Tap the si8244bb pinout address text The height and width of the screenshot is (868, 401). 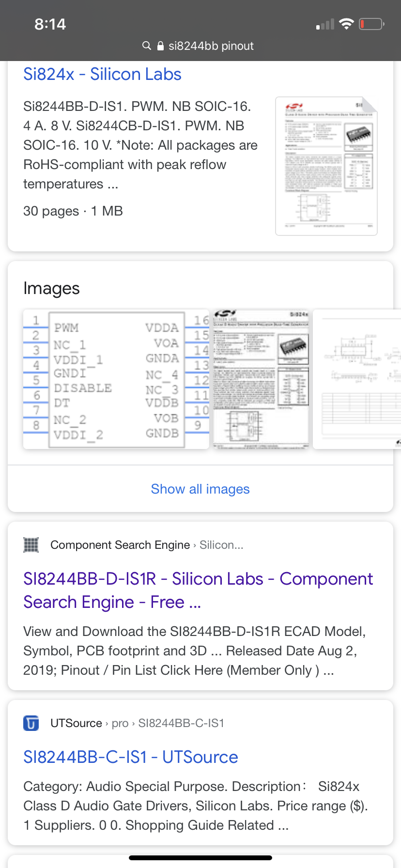(211, 46)
